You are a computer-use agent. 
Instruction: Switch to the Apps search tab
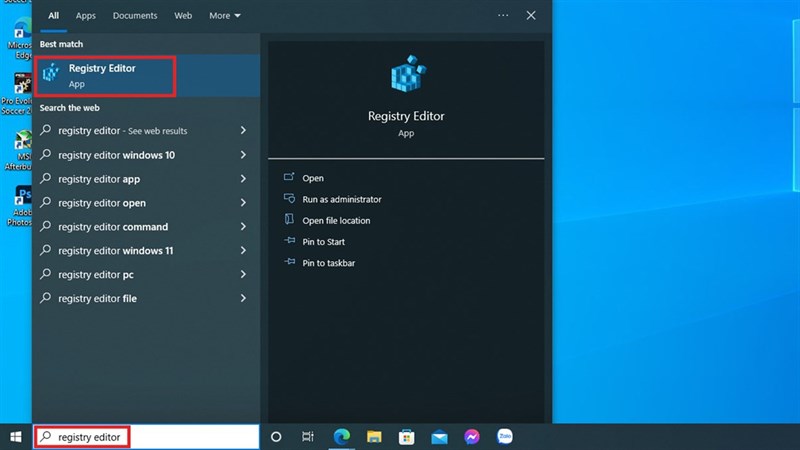pyautogui.click(x=86, y=16)
